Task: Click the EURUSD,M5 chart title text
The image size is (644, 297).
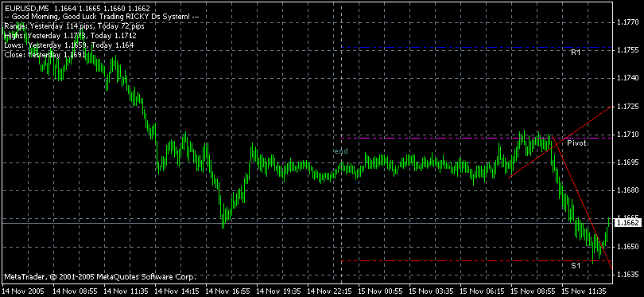Action: click(76, 8)
